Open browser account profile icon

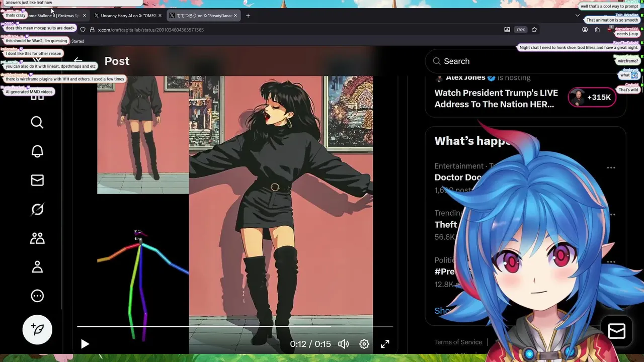click(585, 30)
